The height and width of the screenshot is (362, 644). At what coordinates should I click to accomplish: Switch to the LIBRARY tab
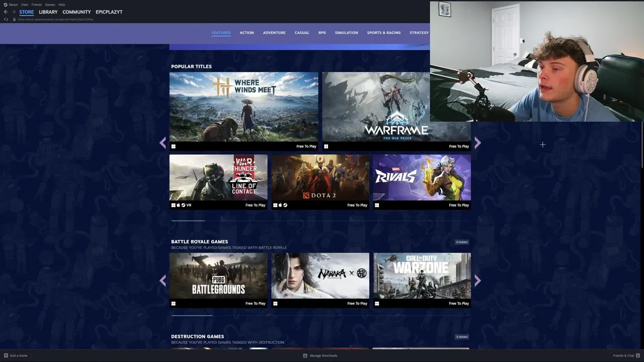click(x=48, y=12)
